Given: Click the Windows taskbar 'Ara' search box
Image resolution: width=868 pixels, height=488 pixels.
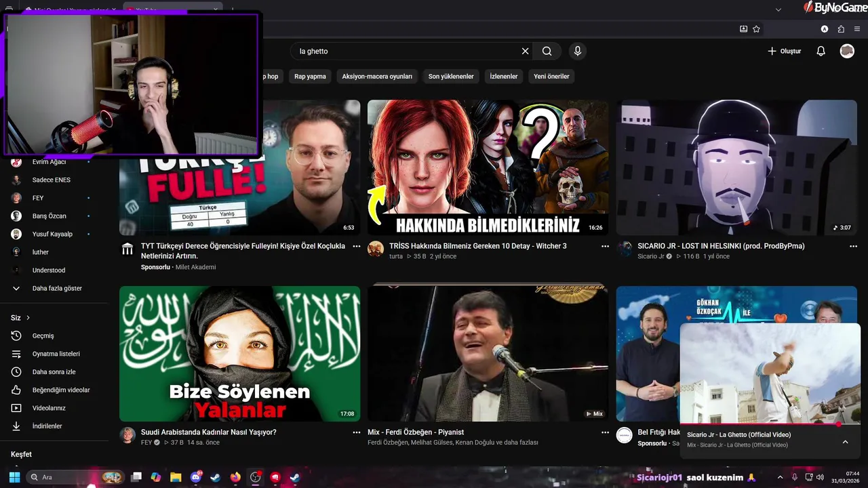Looking at the screenshot, I should tap(76, 477).
